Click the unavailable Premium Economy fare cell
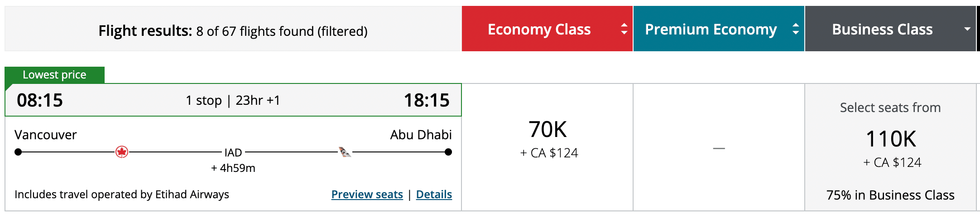 click(719, 148)
